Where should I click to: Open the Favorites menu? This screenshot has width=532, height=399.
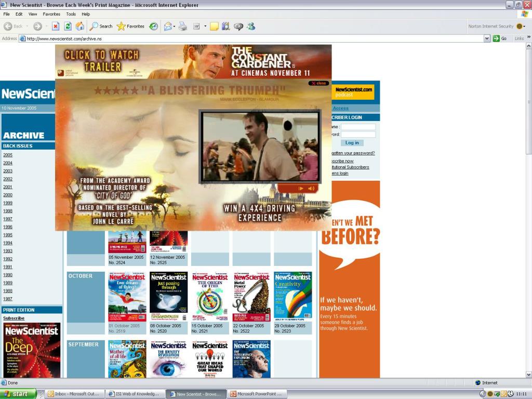pos(51,14)
